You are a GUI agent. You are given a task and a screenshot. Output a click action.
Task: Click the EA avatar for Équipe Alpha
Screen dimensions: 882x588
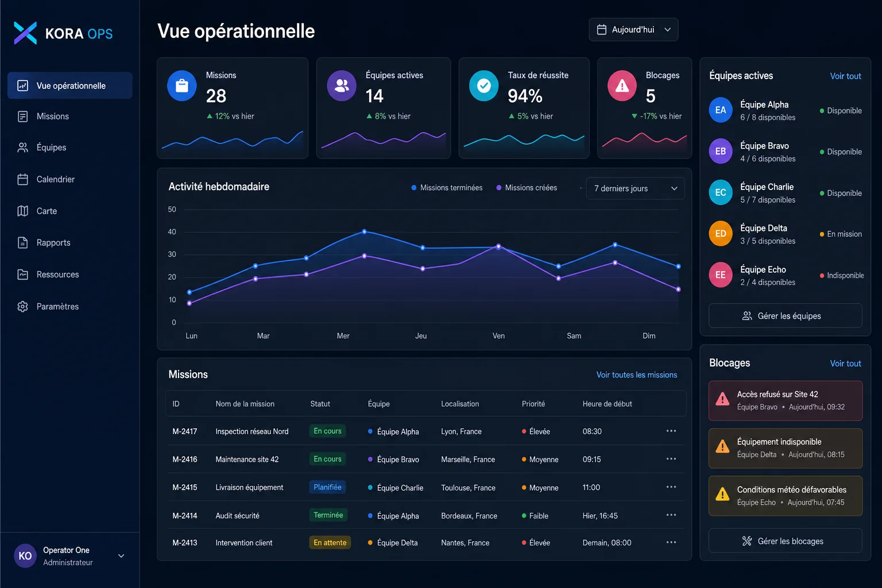pos(721,110)
